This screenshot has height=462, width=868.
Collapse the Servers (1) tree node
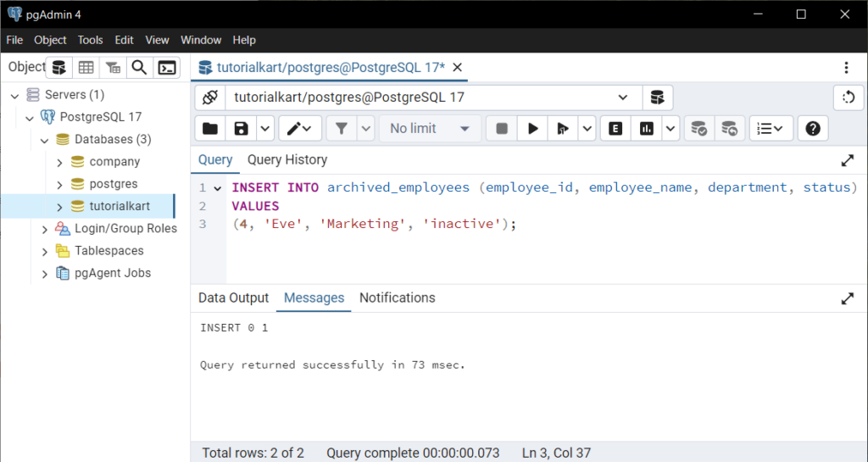click(x=15, y=95)
